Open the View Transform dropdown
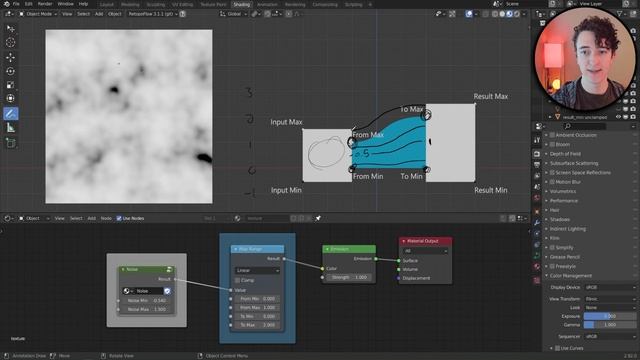The width and height of the screenshot is (640, 360). coord(610,299)
